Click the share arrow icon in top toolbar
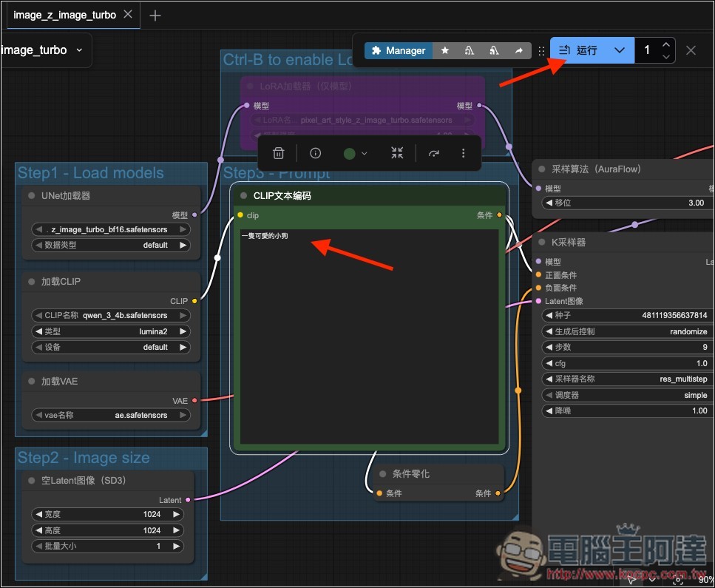 point(519,50)
